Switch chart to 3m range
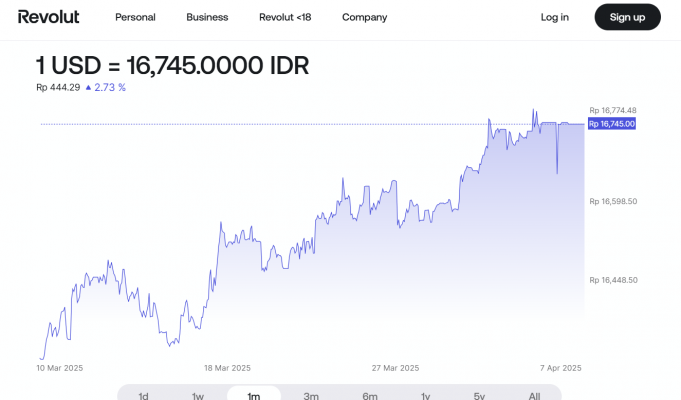Screen dimensions: 681x400 click(311, 396)
